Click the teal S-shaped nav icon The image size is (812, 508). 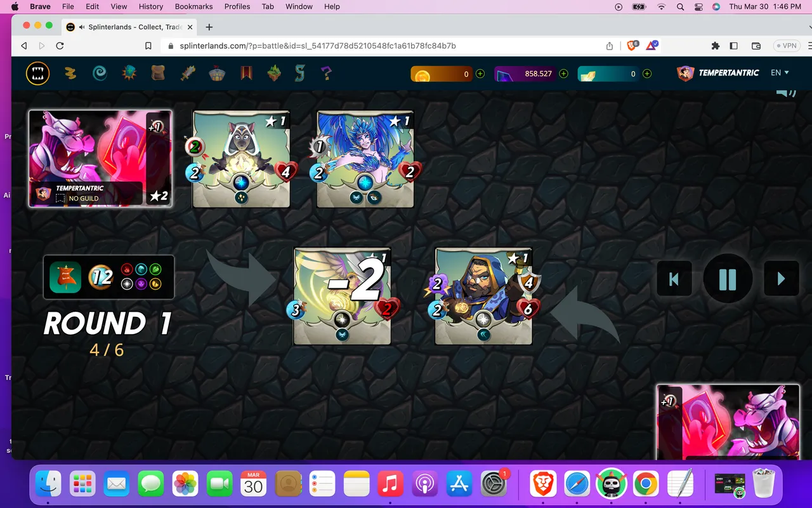(300, 73)
